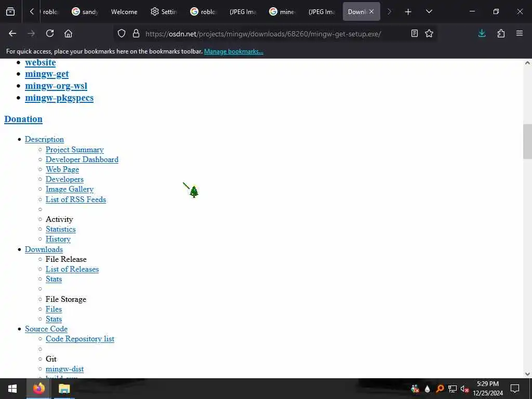Image resolution: width=532 pixels, height=399 pixels.
Task: Open the Firefox application menu
Action: coord(520,34)
